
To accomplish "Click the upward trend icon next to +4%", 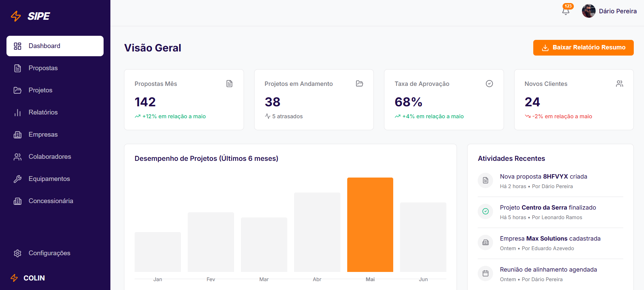I will pyautogui.click(x=398, y=116).
